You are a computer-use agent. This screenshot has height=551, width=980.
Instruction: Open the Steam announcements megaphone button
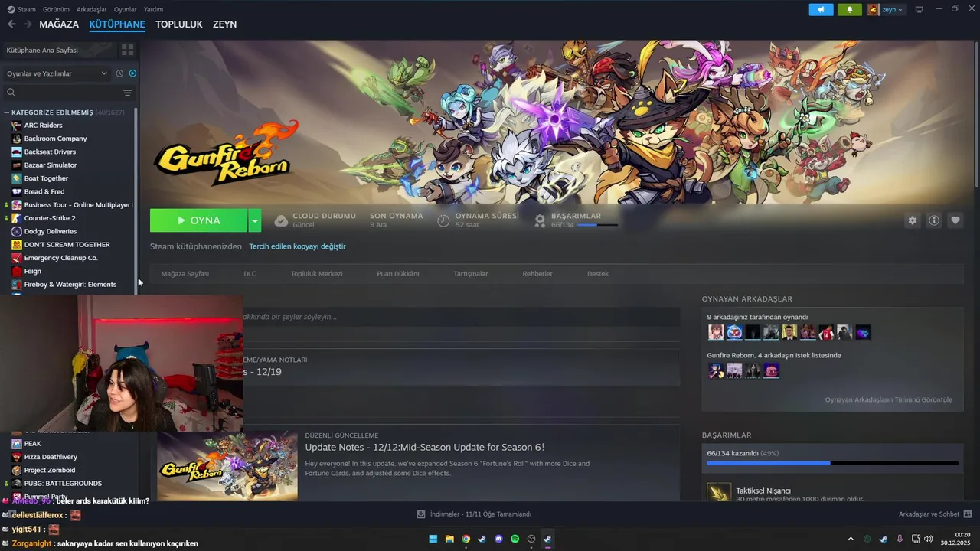[821, 9]
